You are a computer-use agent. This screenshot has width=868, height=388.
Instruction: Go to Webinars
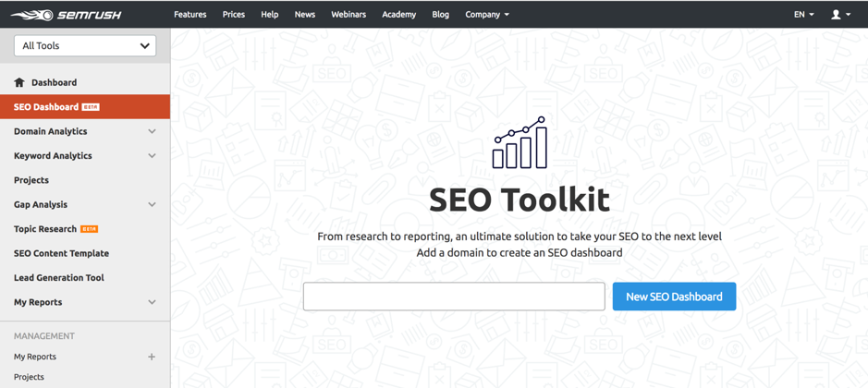pos(348,15)
